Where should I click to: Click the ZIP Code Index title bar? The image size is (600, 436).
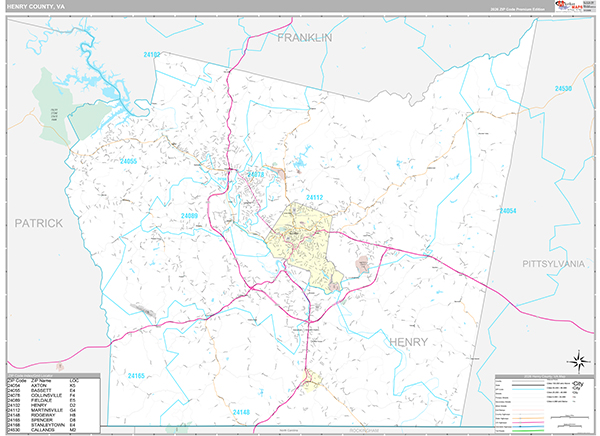click(x=54, y=376)
